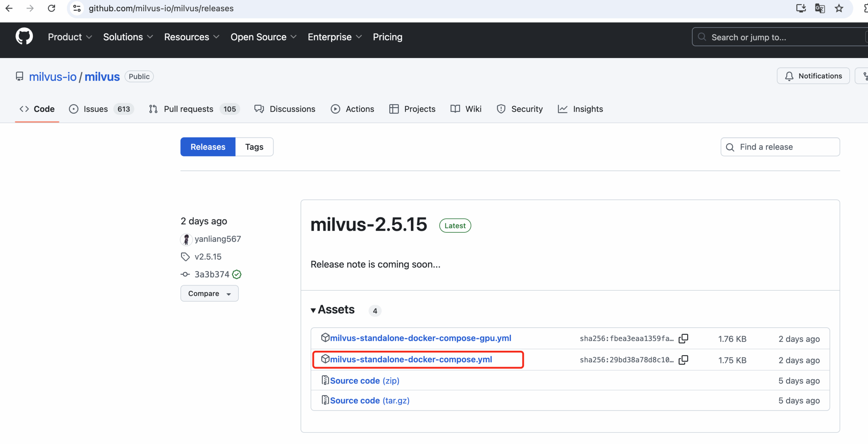Open yanliang567 user profile
Viewport: 868px width, 444px height.
click(x=218, y=239)
